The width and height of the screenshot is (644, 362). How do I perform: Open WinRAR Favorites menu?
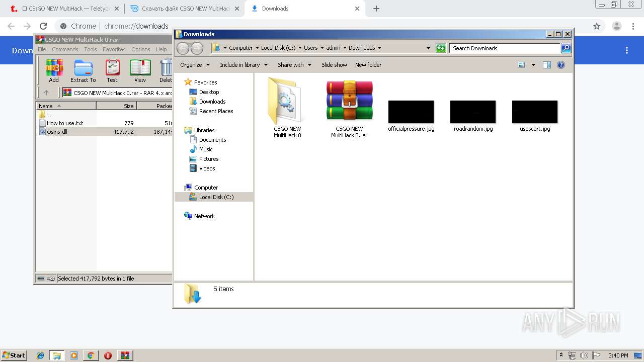pyautogui.click(x=114, y=49)
